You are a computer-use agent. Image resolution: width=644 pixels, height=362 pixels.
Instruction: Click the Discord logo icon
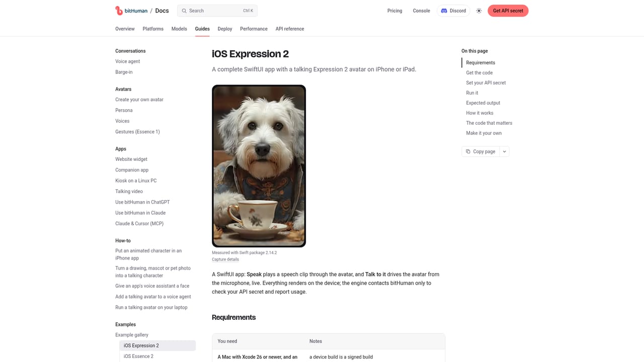tap(444, 11)
